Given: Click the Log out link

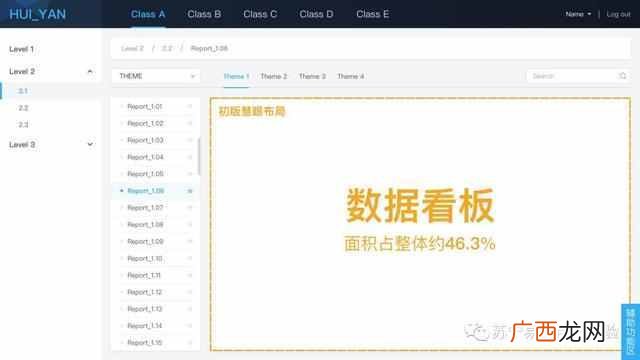Looking at the screenshot, I should [x=618, y=14].
